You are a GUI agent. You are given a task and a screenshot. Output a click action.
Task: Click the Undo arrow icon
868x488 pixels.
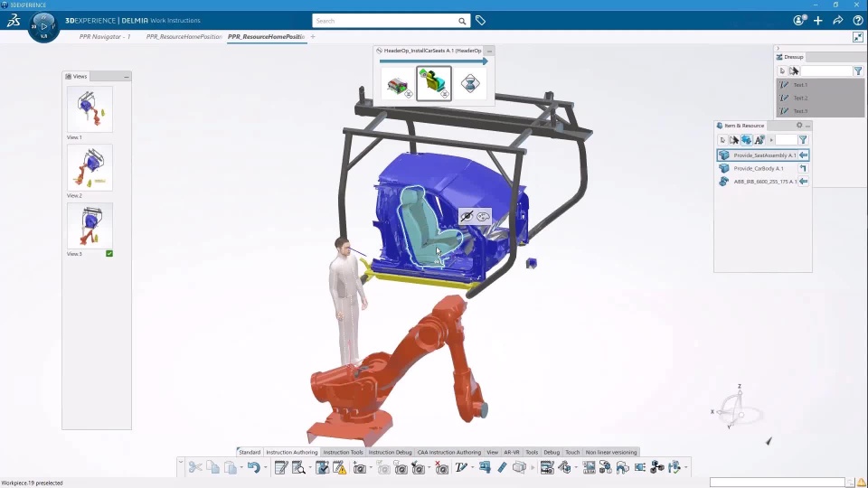(253, 467)
